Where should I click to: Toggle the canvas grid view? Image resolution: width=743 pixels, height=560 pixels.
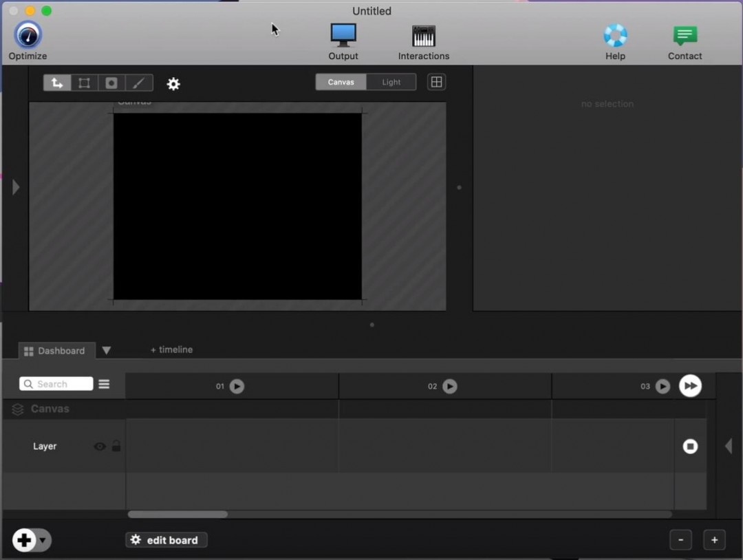point(436,82)
